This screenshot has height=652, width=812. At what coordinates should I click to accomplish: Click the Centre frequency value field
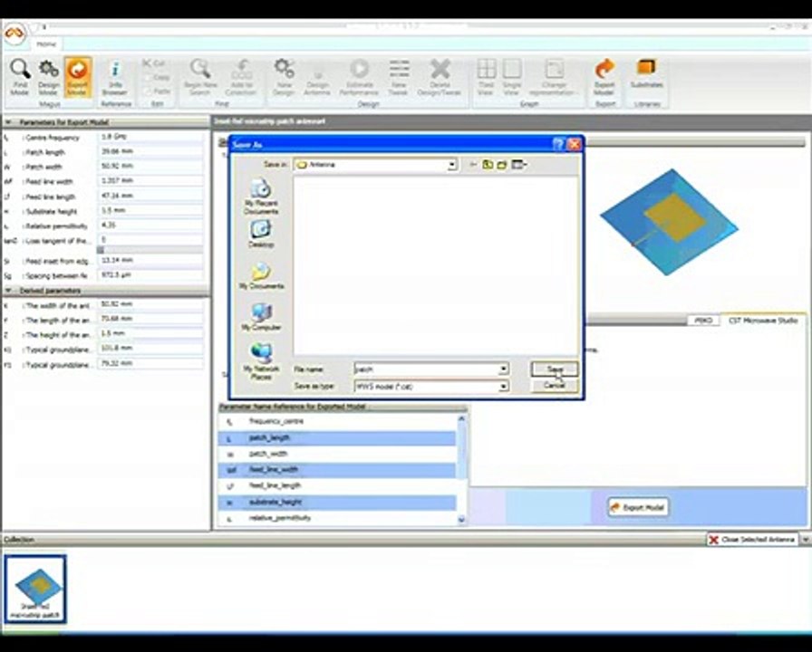tap(150, 137)
